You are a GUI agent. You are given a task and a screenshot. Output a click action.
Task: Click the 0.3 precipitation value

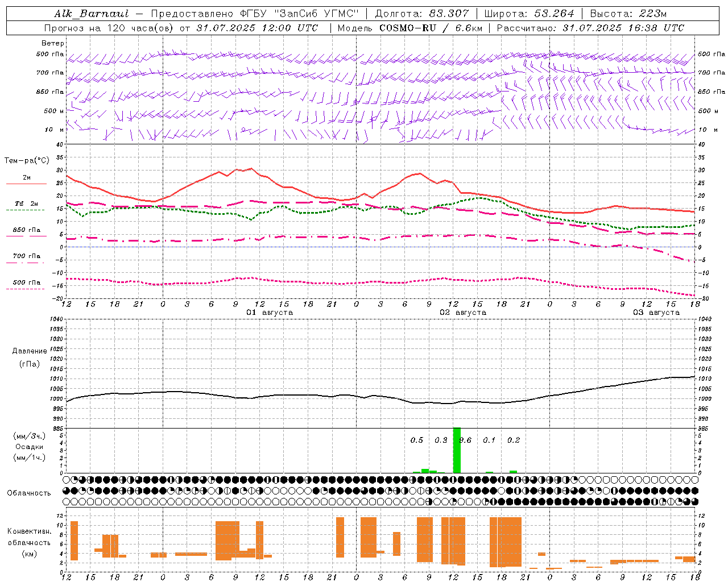(441, 440)
